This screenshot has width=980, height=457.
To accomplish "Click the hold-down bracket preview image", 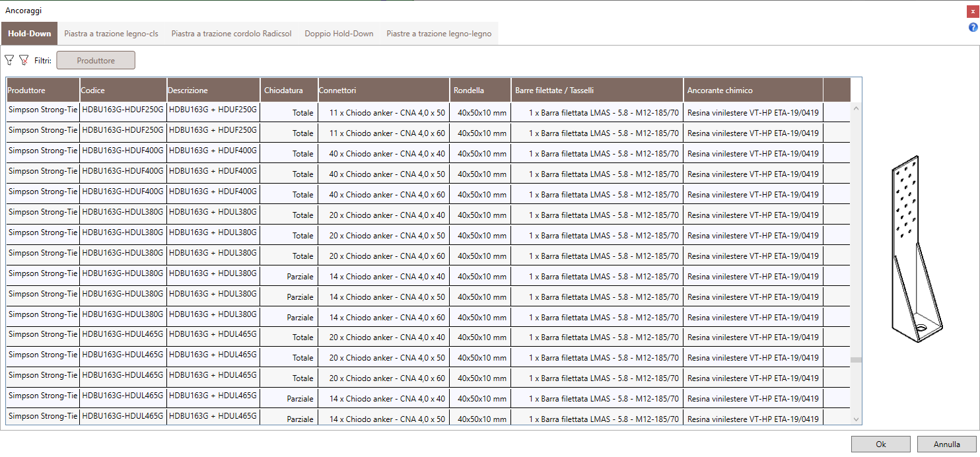I will click(917, 250).
